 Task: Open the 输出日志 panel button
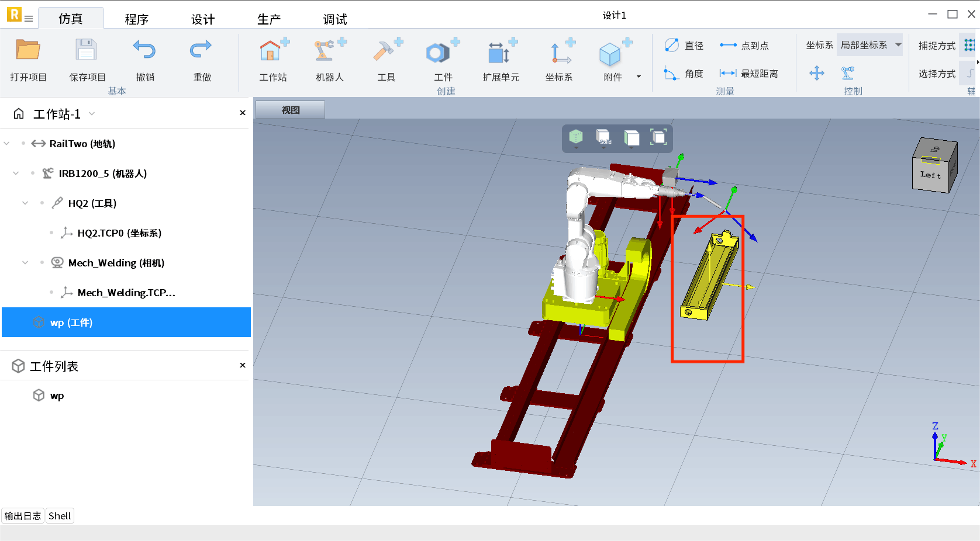[x=23, y=516]
